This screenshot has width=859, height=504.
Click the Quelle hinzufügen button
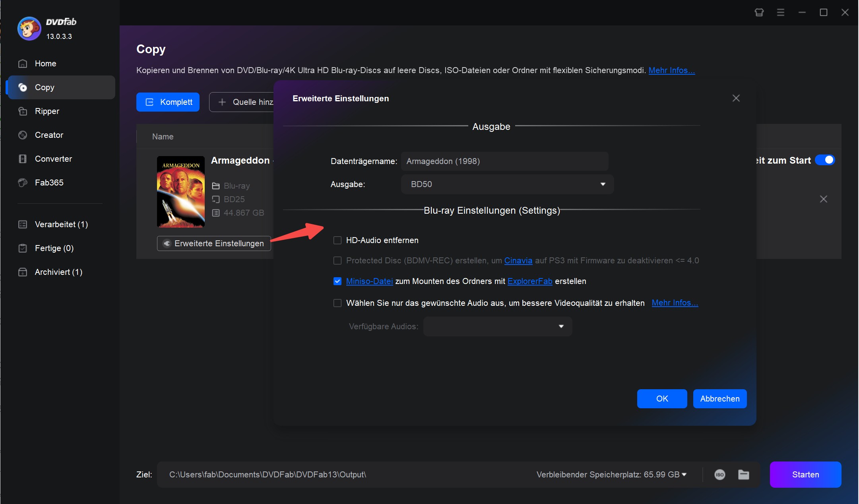(x=242, y=102)
